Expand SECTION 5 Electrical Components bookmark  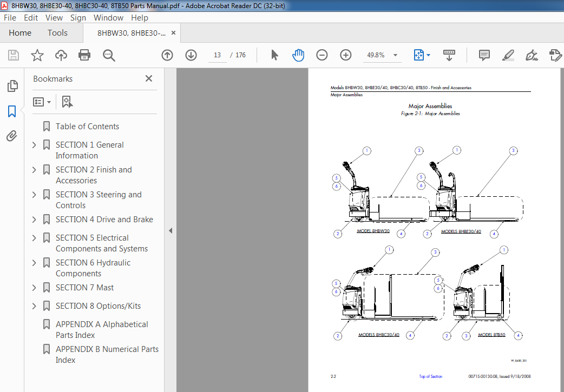click(x=34, y=238)
